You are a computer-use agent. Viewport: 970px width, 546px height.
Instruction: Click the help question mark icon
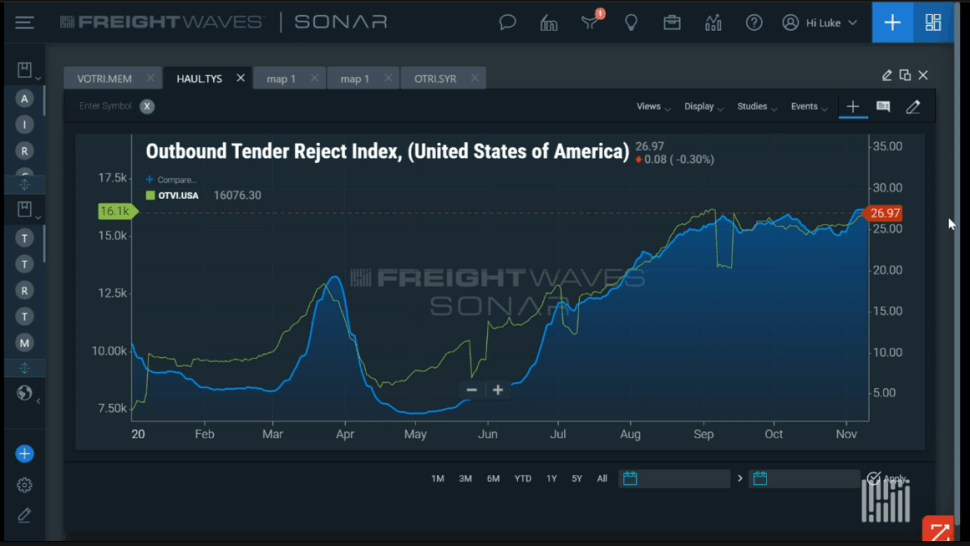(753, 23)
